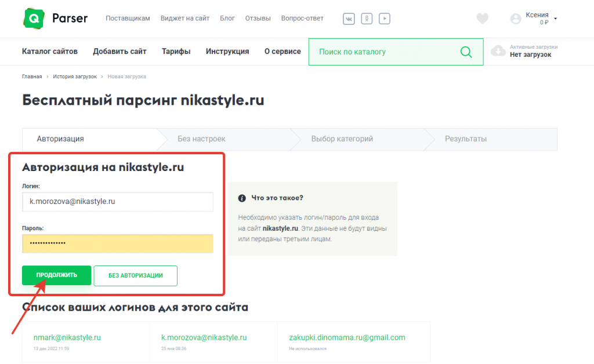Go to История загрузок breadcrumb link
This screenshot has height=364, width=594.
coord(75,77)
